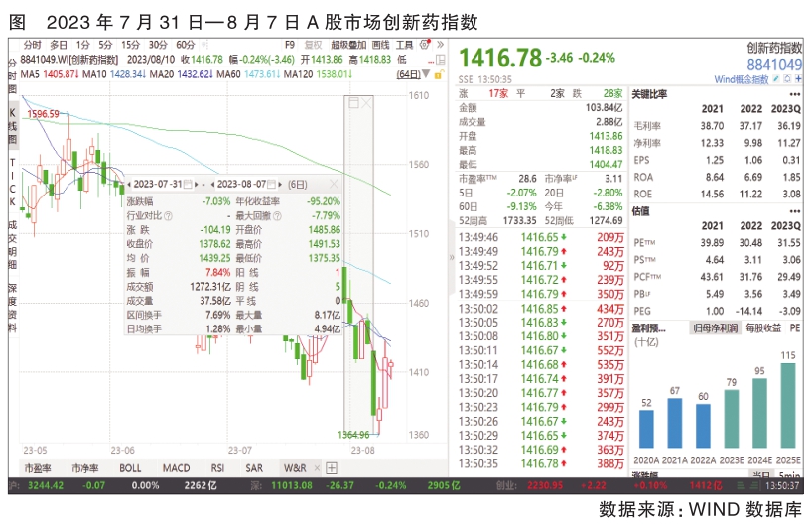Select the SAR indicator tab
Screen dimensions: 812x524
[x=254, y=468]
